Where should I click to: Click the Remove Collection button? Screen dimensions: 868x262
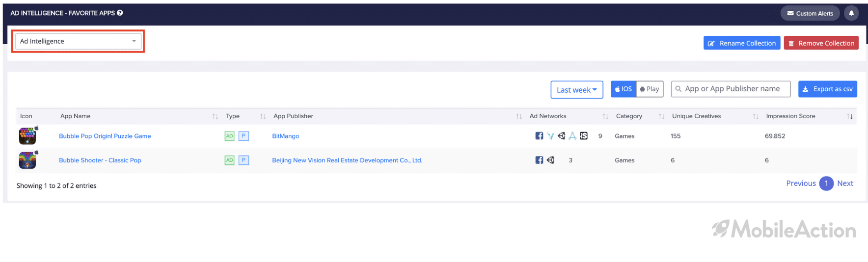click(821, 43)
